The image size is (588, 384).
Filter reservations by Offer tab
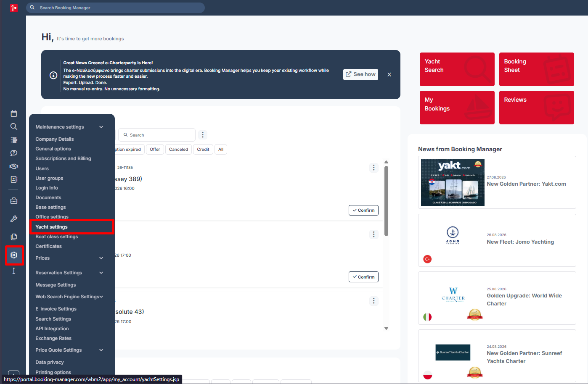pos(155,150)
